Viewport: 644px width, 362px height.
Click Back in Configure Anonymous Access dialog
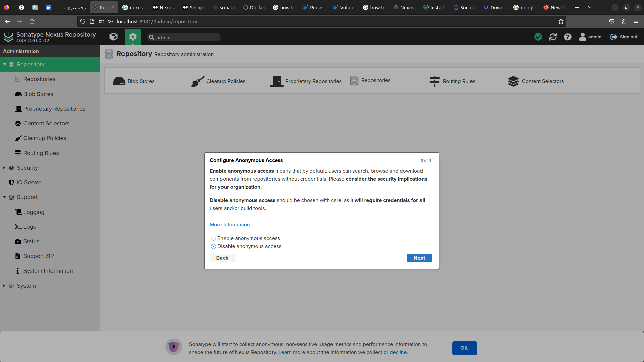[x=222, y=258]
